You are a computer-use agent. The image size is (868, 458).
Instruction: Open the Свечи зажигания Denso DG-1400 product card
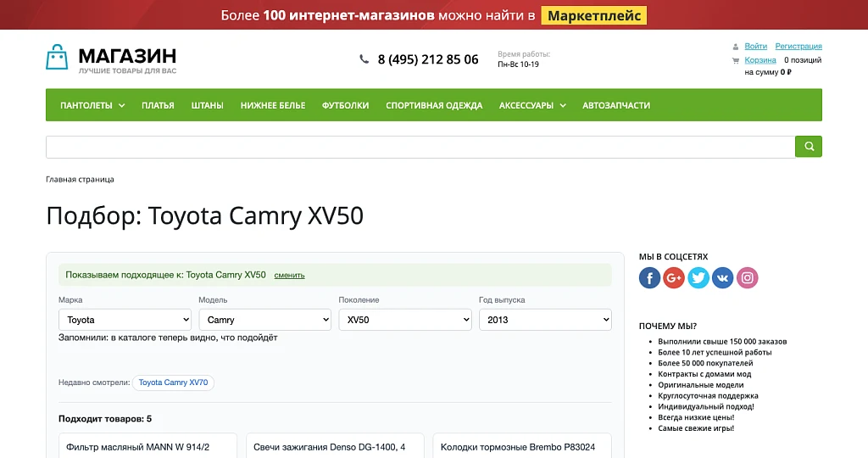pos(335,446)
